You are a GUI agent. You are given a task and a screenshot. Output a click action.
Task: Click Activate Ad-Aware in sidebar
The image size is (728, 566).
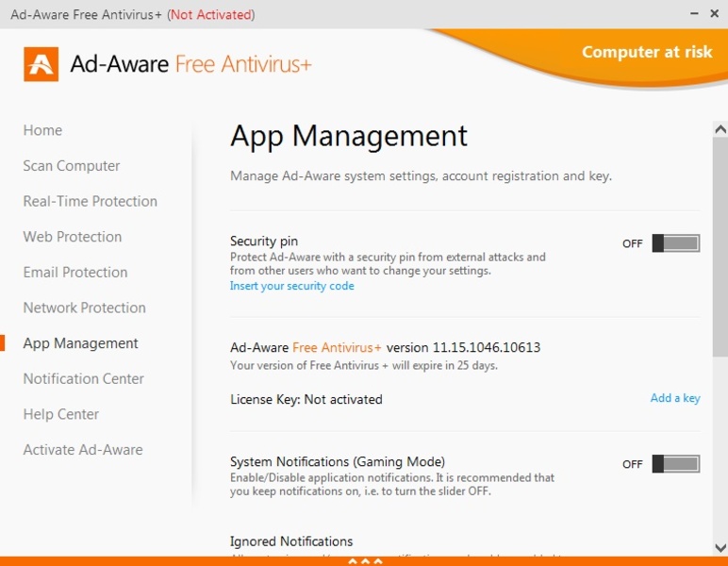83,450
